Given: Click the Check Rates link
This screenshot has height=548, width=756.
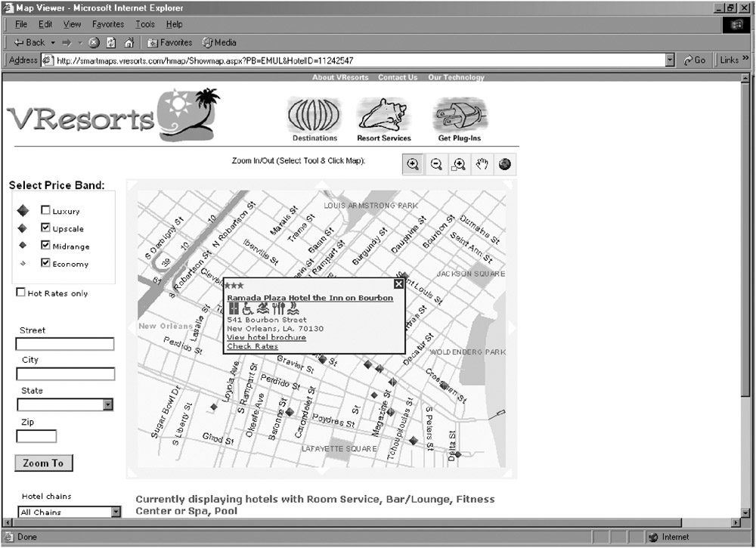Looking at the screenshot, I should (x=253, y=346).
